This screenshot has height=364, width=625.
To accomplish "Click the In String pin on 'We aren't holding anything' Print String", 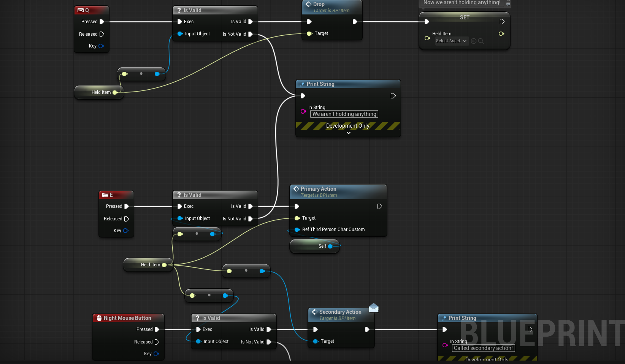I will (303, 111).
